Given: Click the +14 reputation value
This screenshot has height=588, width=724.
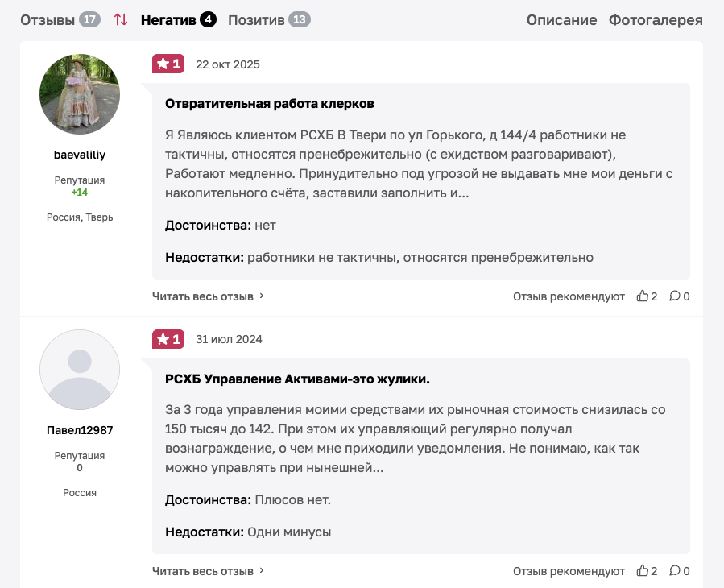Looking at the screenshot, I should point(79,193).
